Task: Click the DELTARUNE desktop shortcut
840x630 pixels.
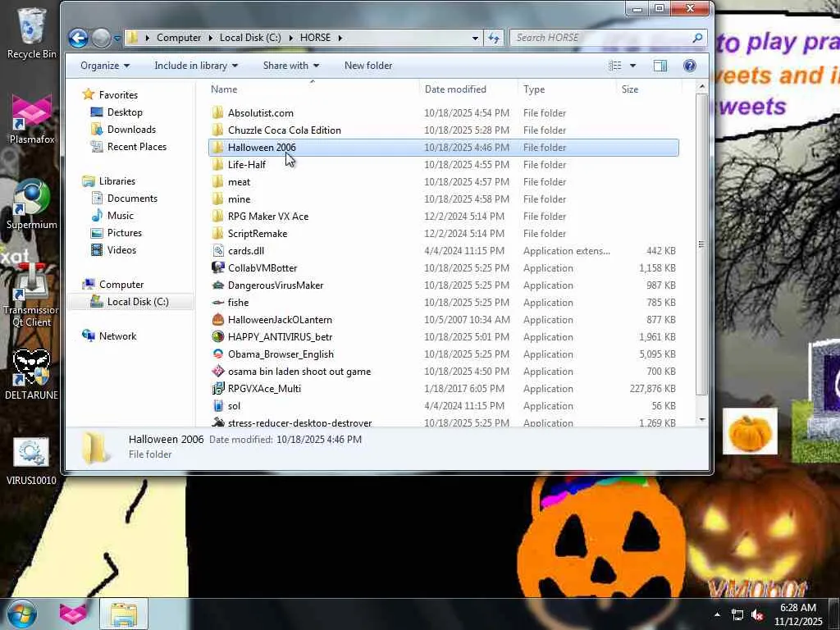Action: [x=31, y=374]
